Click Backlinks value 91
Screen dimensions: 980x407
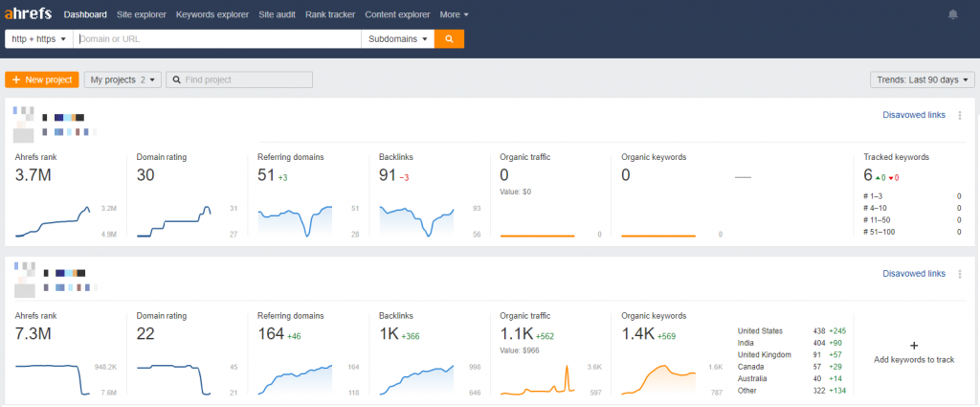click(x=388, y=175)
